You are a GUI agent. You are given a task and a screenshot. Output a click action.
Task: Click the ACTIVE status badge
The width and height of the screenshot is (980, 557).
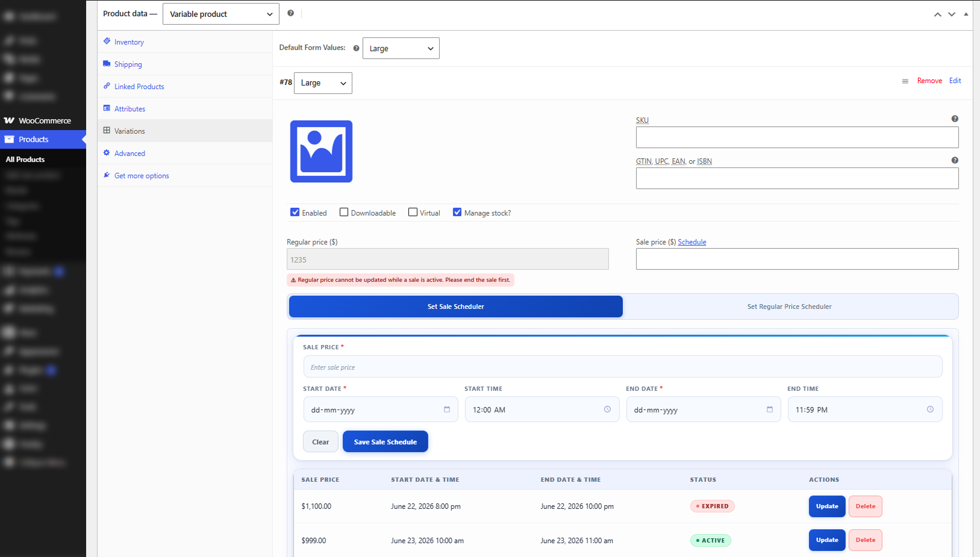711,540
